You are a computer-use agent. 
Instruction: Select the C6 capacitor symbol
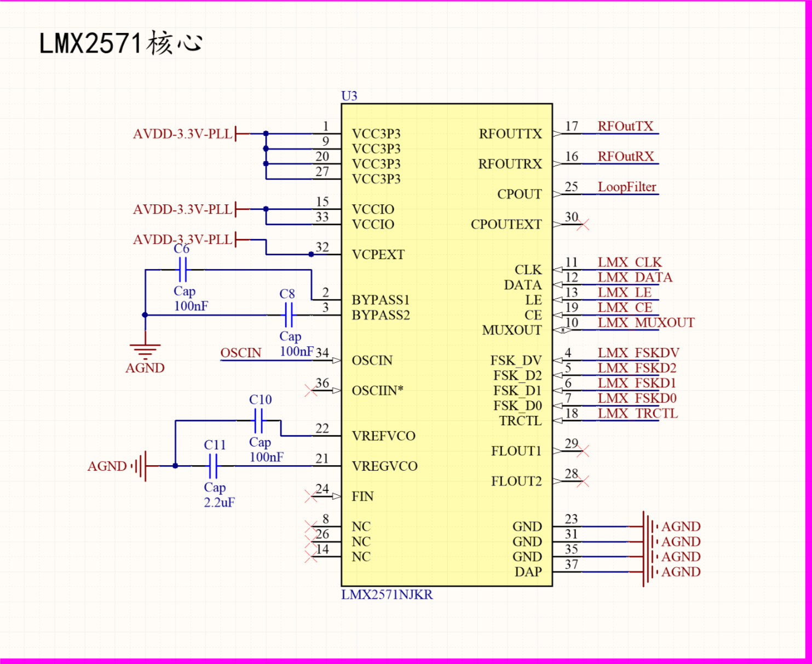tap(183, 270)
